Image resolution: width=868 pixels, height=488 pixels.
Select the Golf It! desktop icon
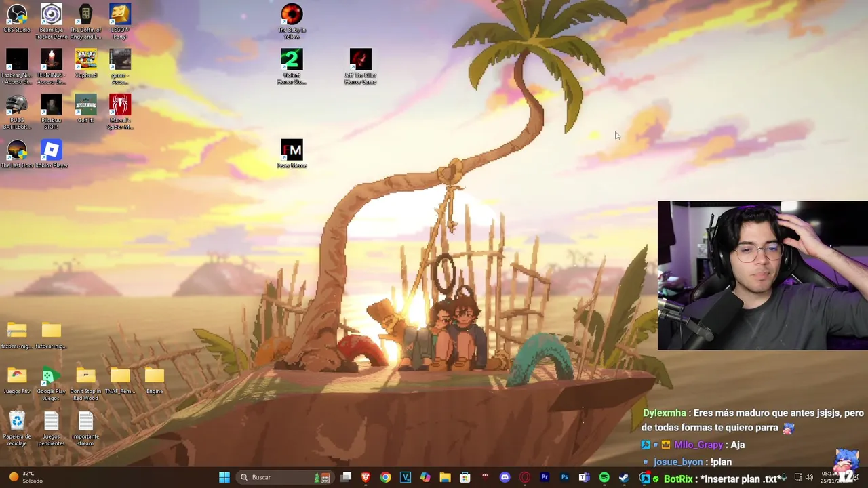(85, 109)
